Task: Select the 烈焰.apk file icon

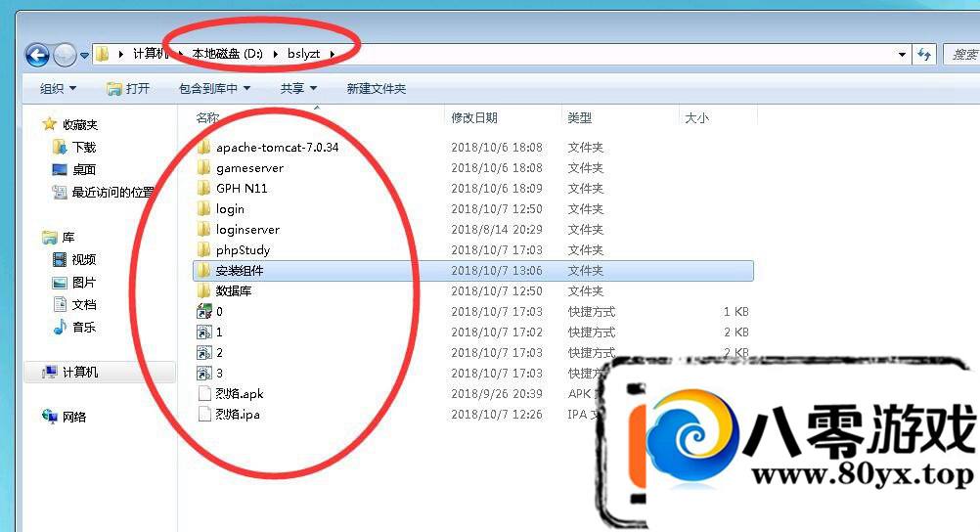Action: pos(203,394)
